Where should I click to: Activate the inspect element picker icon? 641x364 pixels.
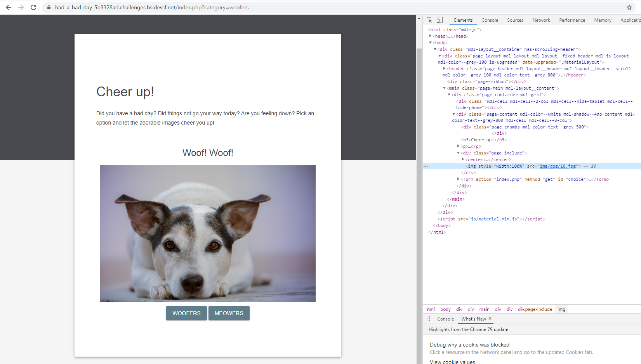[429, 20]
